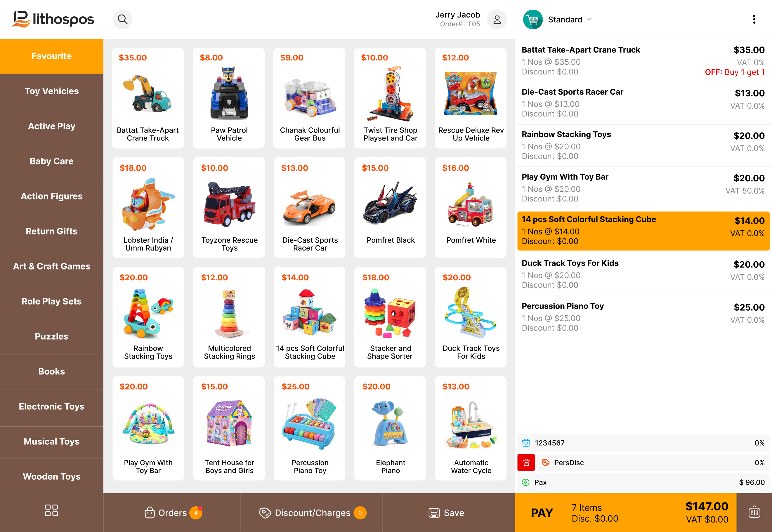Open the three-dot overflow menu

(x=754, y=20)
